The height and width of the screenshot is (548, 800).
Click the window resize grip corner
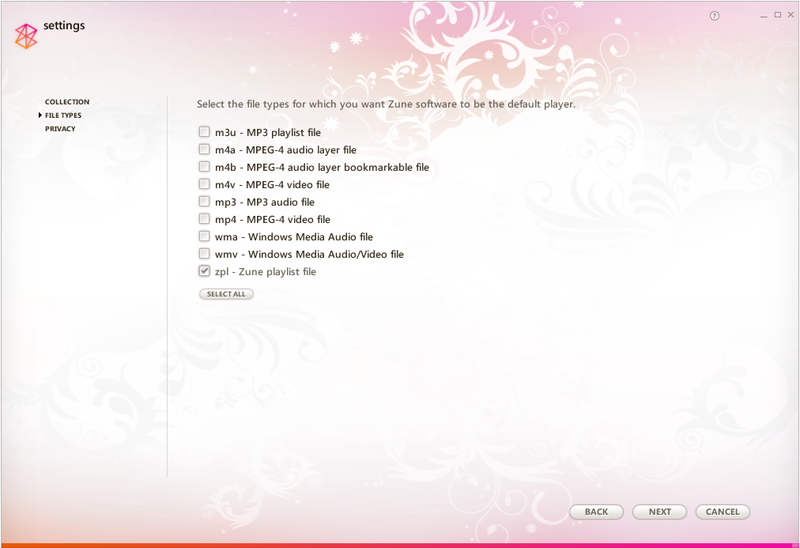click(795, 544)
